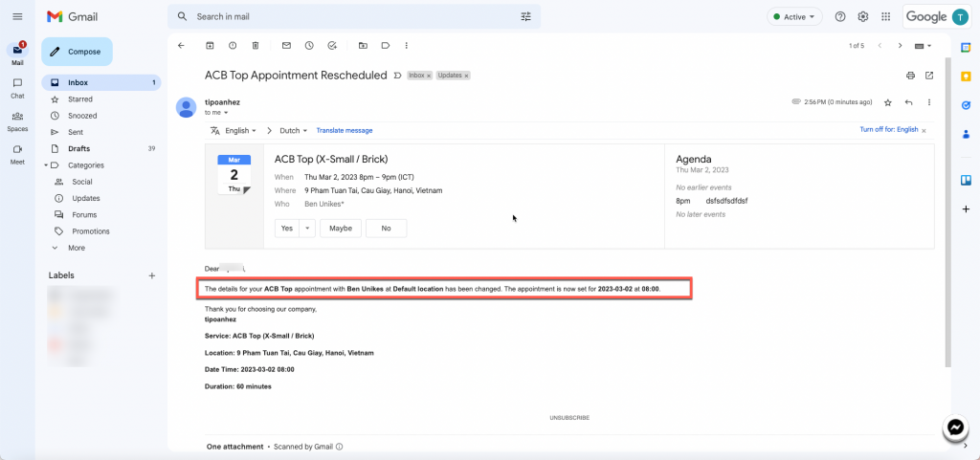Create new label with plus icon
Image resolution: width=980 pixels, height=460 pixels.
click(x=152, y=275)
